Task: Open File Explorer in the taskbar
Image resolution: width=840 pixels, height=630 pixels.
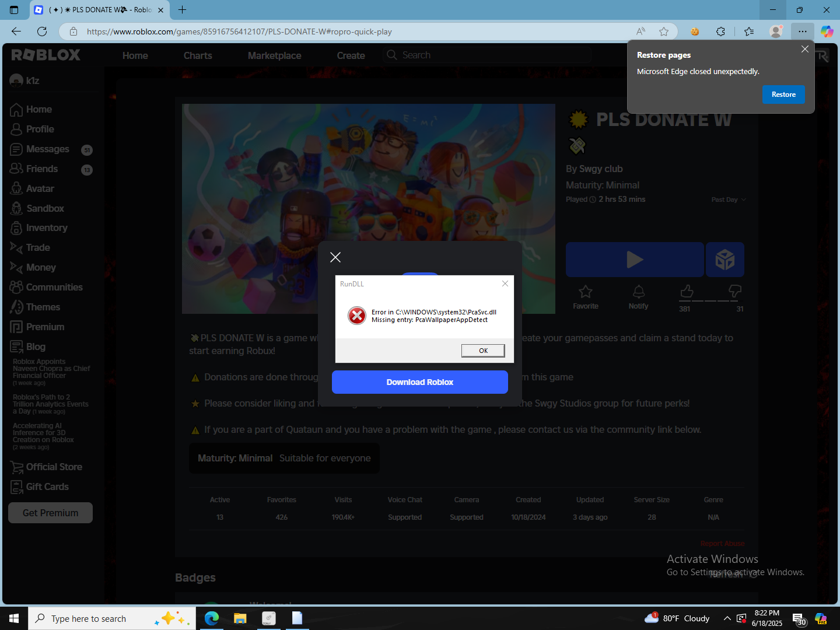Action: (240, 618)
